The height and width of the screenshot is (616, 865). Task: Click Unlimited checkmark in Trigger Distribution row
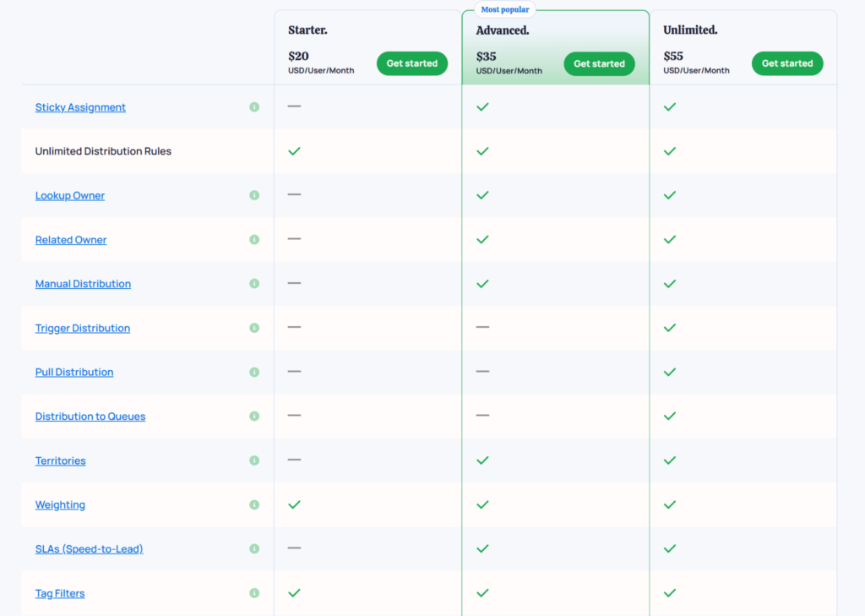670,328
